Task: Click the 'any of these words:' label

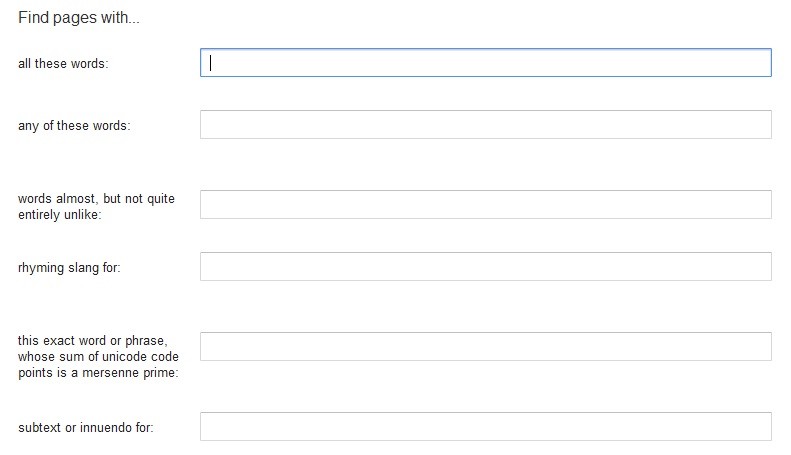Action: [x=74, y=126]
